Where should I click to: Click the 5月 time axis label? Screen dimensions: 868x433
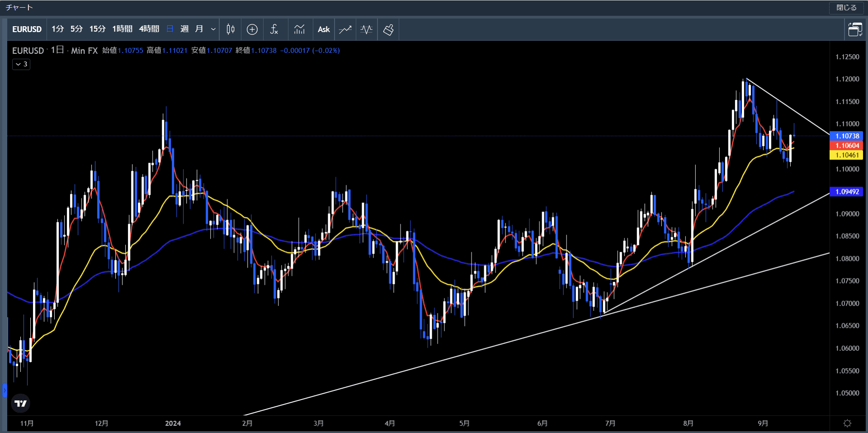coord(464,424)
